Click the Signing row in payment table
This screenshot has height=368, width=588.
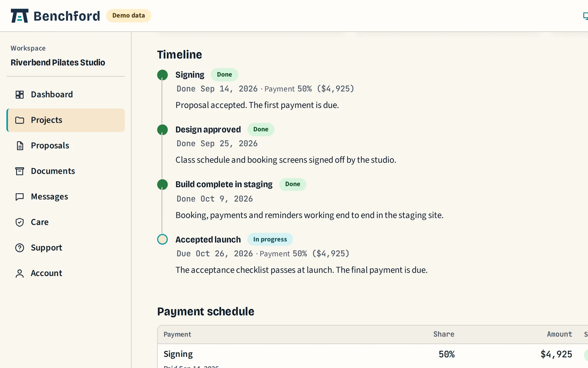pyautogui.click(x=373, y=356)
